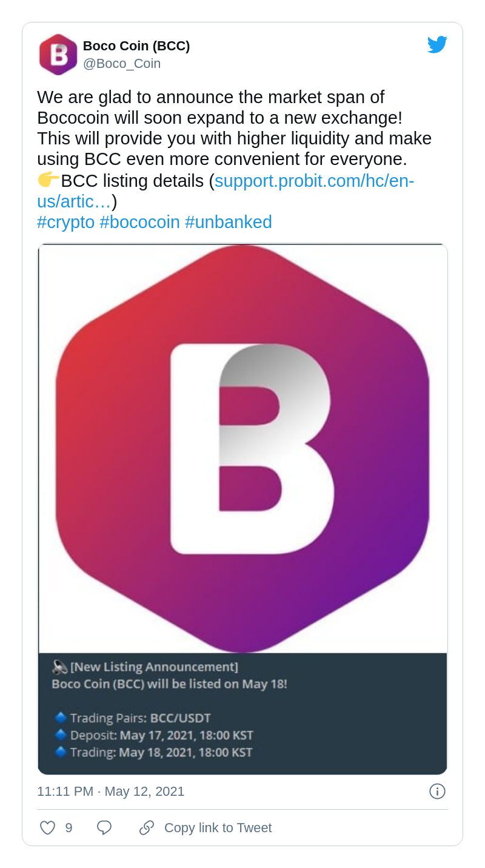Open the 11:11 PM May 12, 2021 timestamp

pyautogui.click(x=110, y=791)
